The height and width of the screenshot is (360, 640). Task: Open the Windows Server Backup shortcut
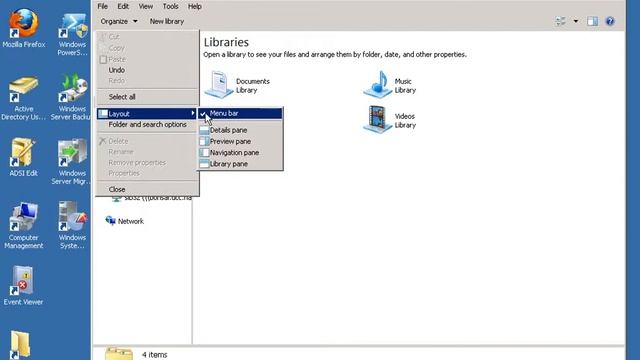pyautogui.click(x=72, y=96)
